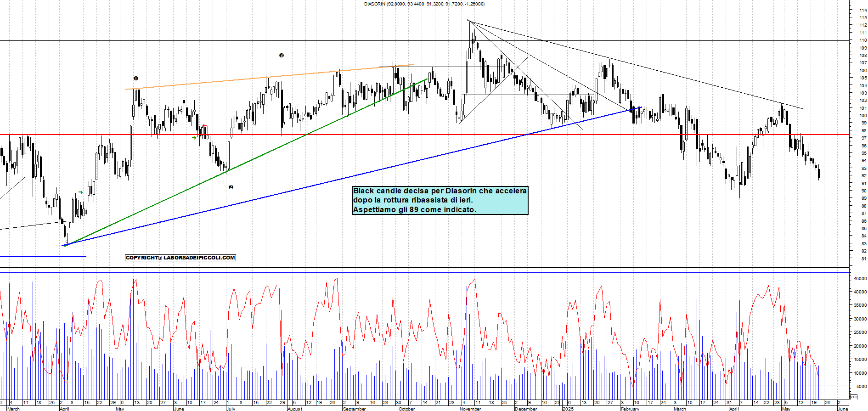Click the 89 price label on price axis

coord(864,198)
